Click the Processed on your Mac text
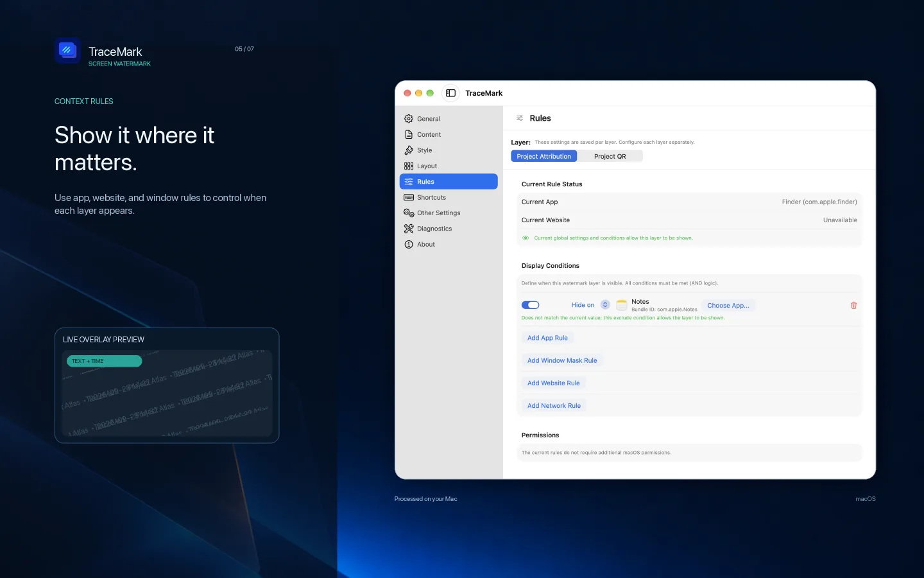Image resolution: width=924 pixels, height=578 pixels. (x=426, y=499)
